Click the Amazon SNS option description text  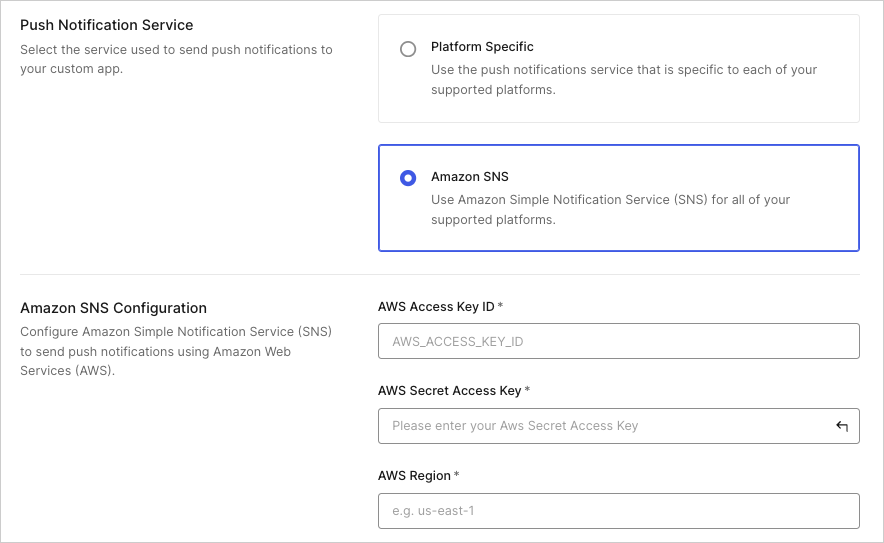pyautogui.click(x=611, y=210)
